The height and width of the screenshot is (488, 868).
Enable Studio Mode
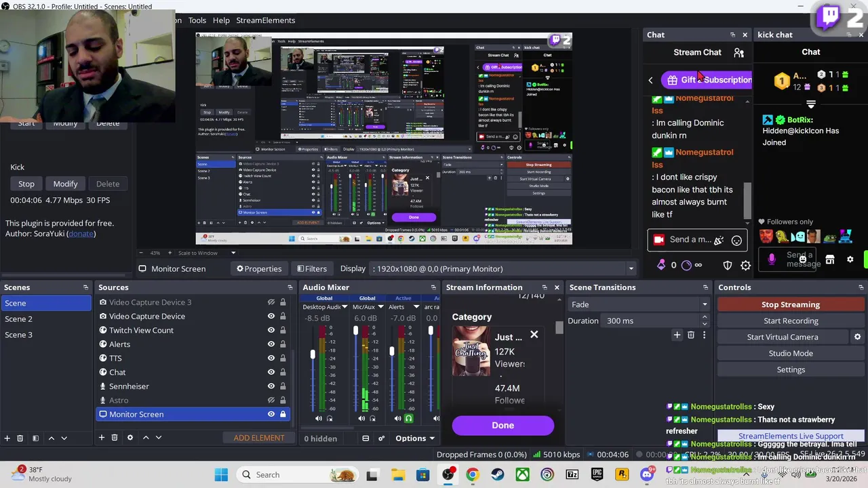coord(791,353)
